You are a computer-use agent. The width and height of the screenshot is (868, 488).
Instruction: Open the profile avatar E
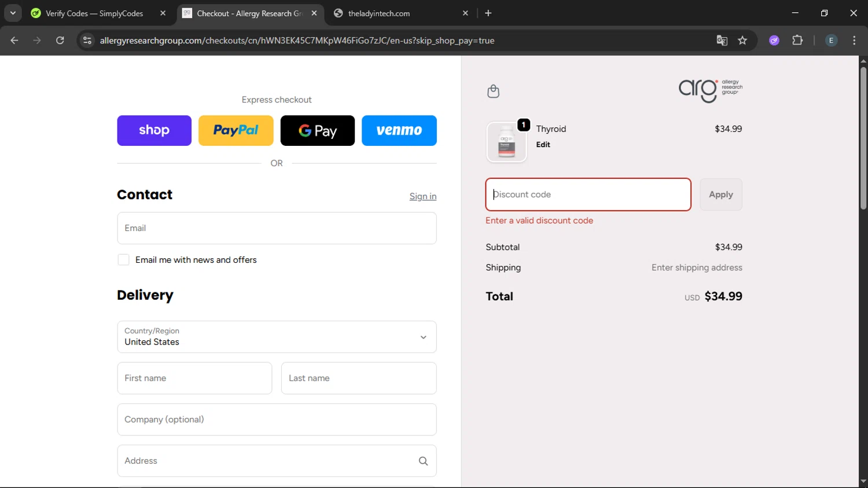(831, 41)
